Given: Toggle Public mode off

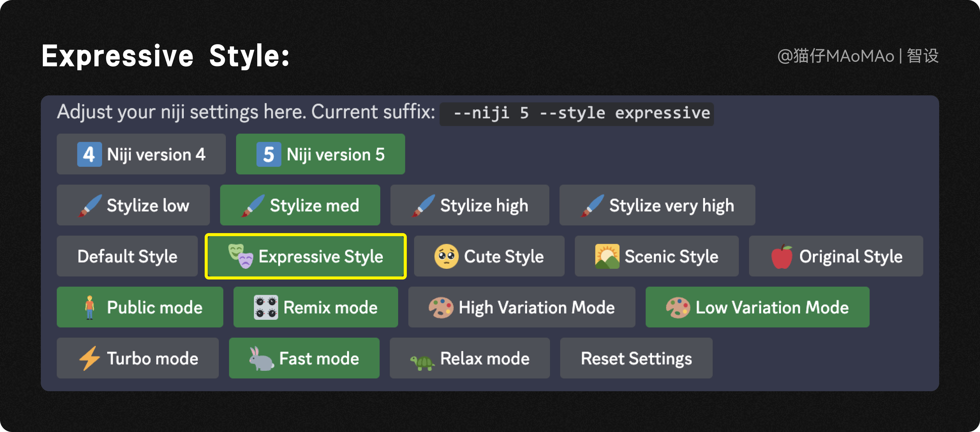Looking at the screenshot, I should tap(140, 307).
